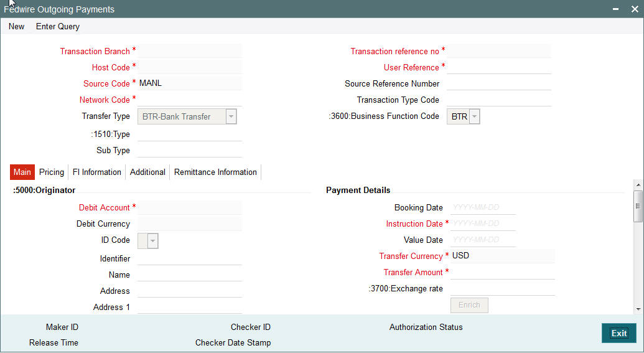The width and height of the screenshot is (644, 353).
Task: Focus the Debit Account field
Action: [x=189, y=207]
